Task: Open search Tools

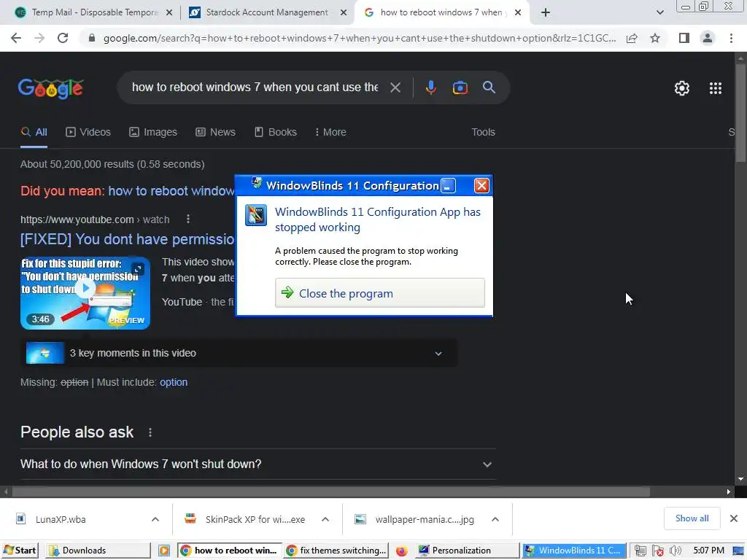Action: coord(483,132)
